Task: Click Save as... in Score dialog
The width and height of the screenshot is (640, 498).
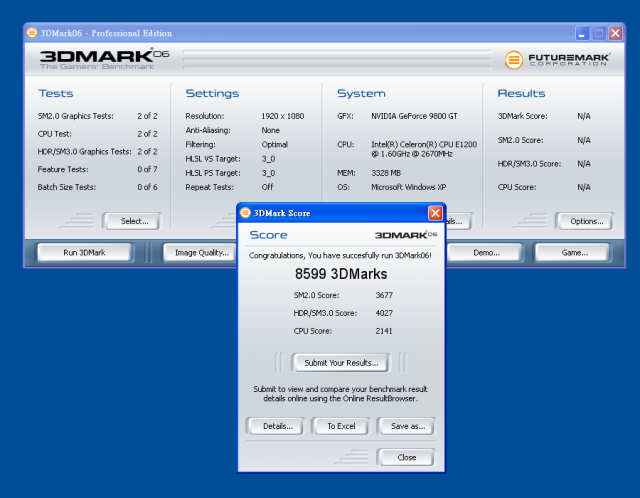Action: click(406, 426)
